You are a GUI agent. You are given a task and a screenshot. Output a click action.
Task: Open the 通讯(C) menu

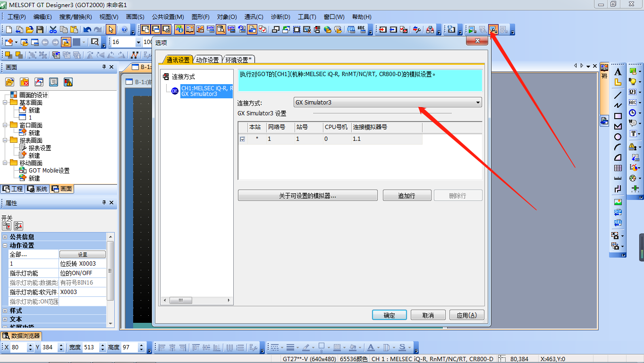coord(254,17)
